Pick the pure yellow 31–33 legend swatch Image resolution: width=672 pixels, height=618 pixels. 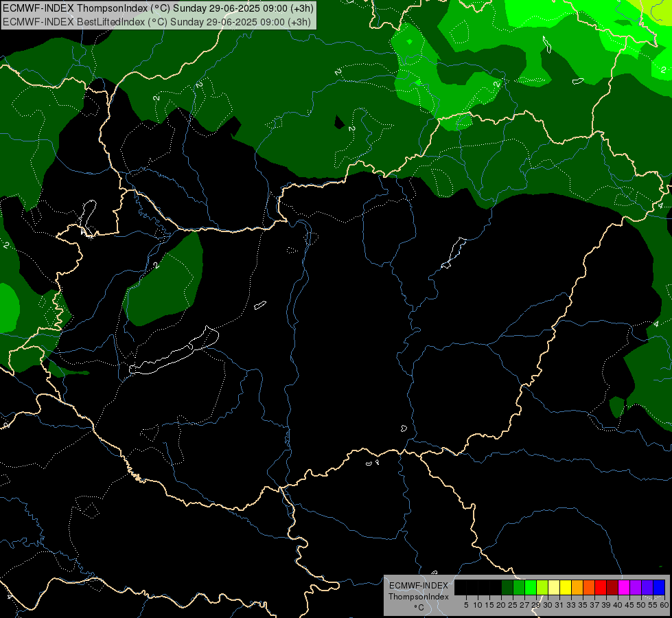point(566,587)
